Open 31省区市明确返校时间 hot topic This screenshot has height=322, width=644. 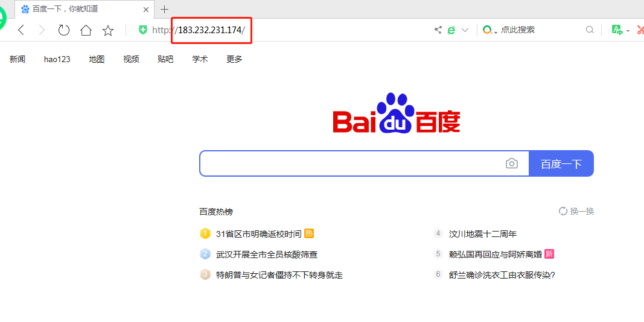259,234
